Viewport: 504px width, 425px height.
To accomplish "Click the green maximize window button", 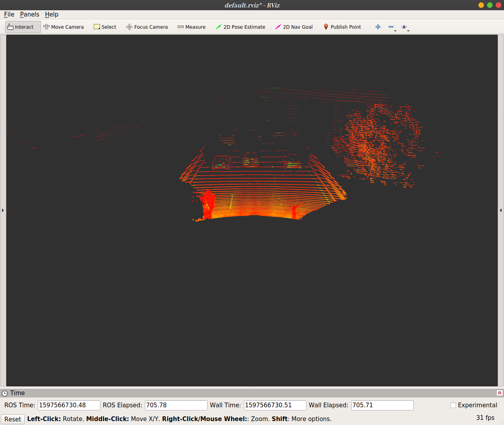I will click(x=490, y=5).
